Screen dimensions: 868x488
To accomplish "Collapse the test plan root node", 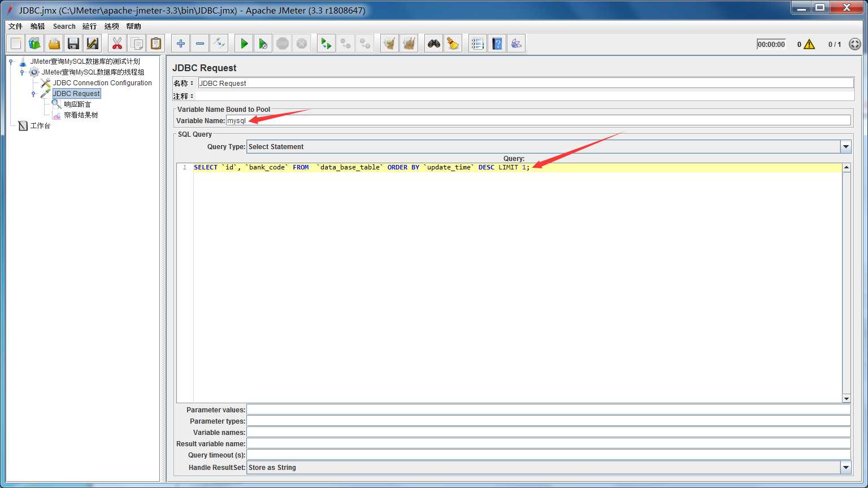I will coord(11,62).
